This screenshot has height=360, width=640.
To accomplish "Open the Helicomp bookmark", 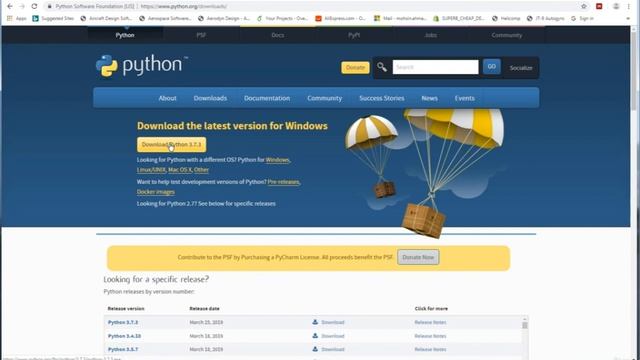I will (506, 18).
